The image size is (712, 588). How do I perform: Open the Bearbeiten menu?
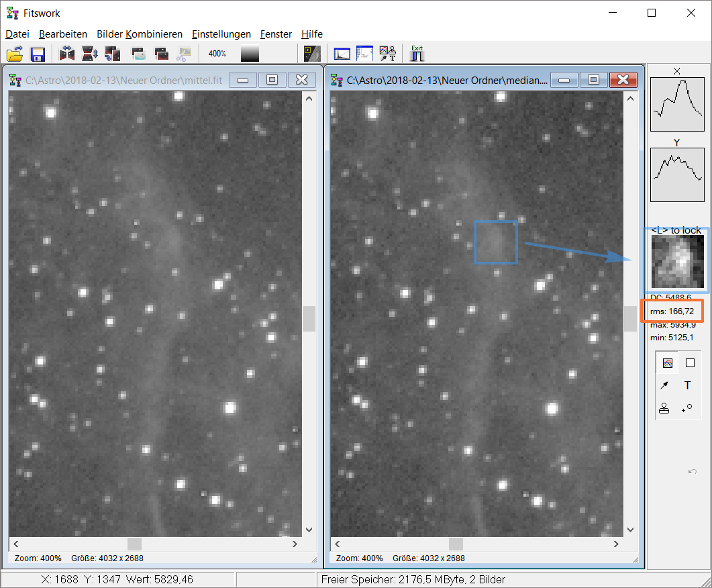coord(63,34)
